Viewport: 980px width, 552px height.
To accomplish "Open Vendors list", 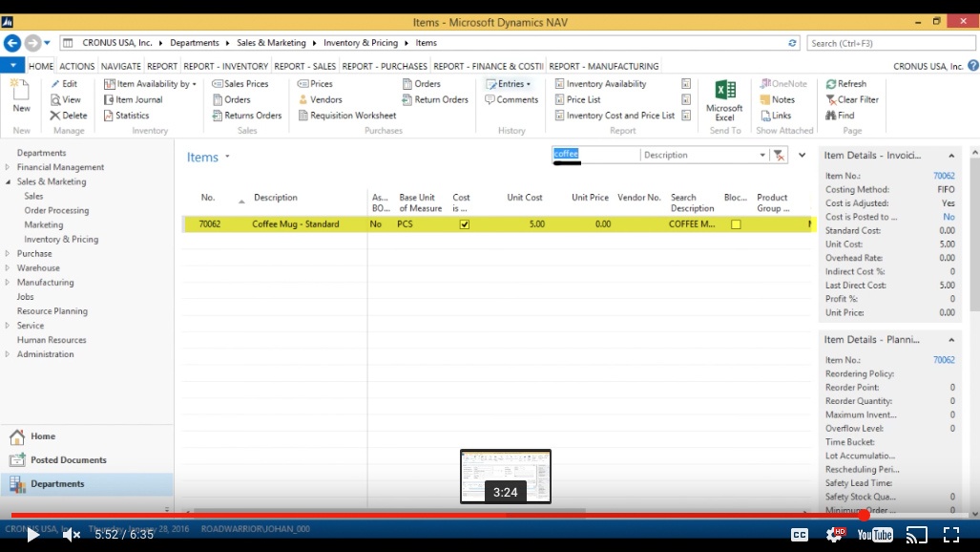I will (320, 99).
